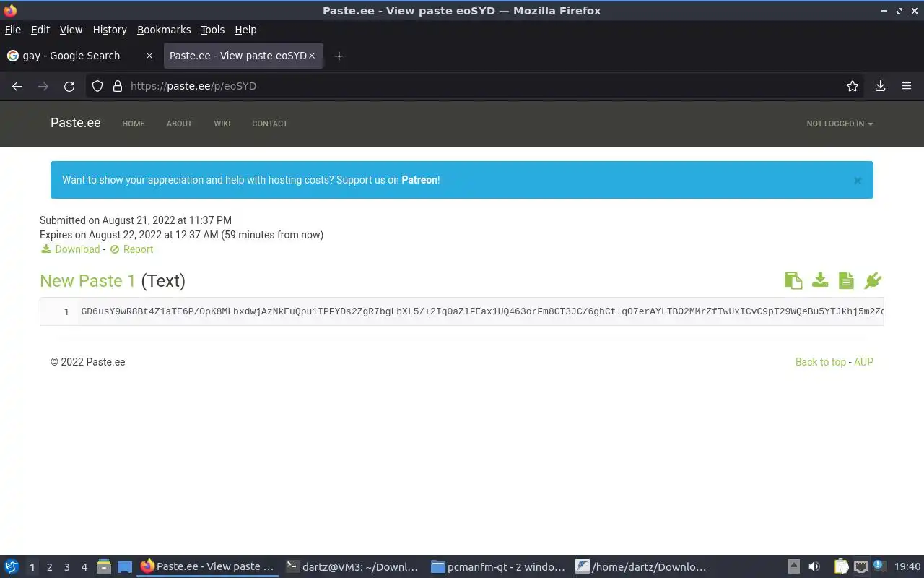Switch to the /home/dartz/Downlo... editor window
This screenshot has width=924, height=578.
pos(641,567)
